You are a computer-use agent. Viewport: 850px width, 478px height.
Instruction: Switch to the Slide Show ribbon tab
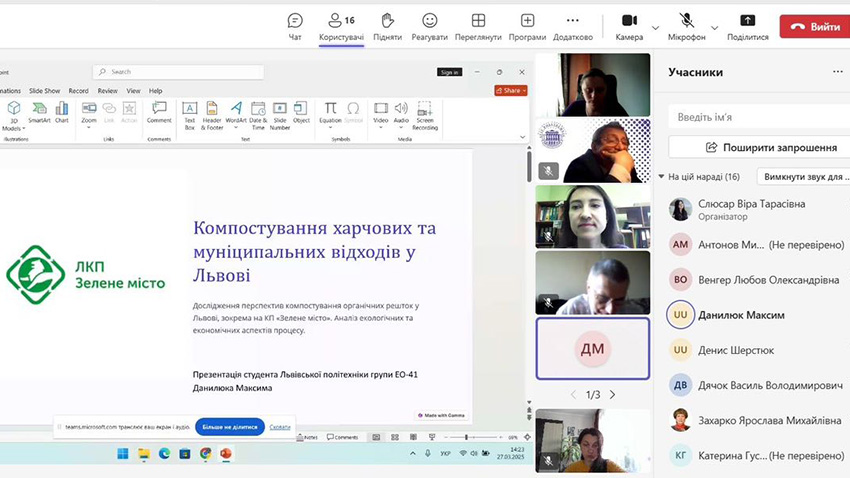[44, 91]
